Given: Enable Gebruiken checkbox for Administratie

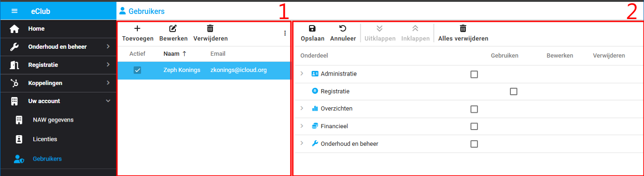Looking at the screenshot, I should coord(474,74).
